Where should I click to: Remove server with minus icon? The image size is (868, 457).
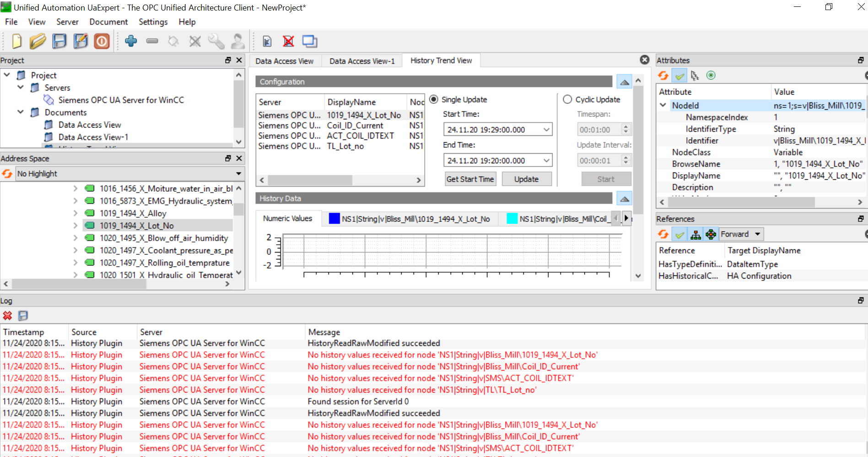coord(152,41)
